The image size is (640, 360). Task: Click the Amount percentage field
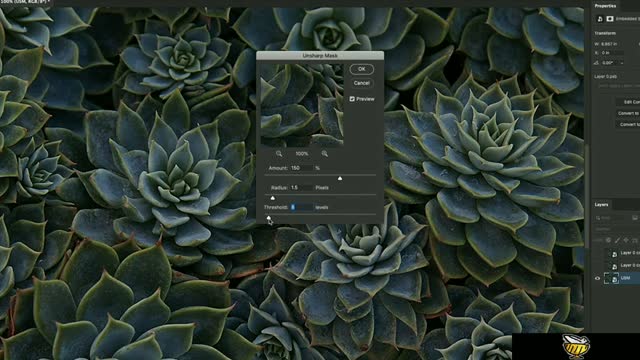point(301,168)
